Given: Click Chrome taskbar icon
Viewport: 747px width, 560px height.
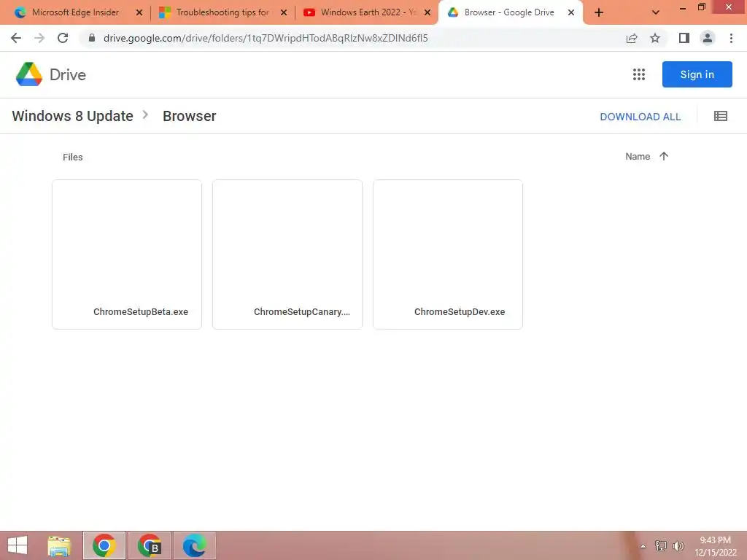Looking at the screenshot, I should tap(104, 545).
